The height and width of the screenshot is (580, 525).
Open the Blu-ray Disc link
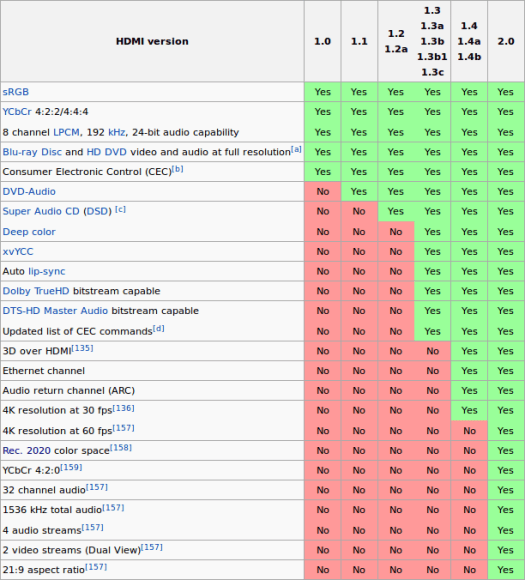(32, 152)
